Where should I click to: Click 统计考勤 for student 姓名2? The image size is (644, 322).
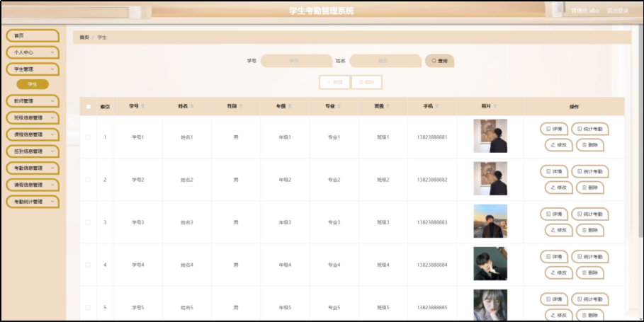tap(589, 171)
